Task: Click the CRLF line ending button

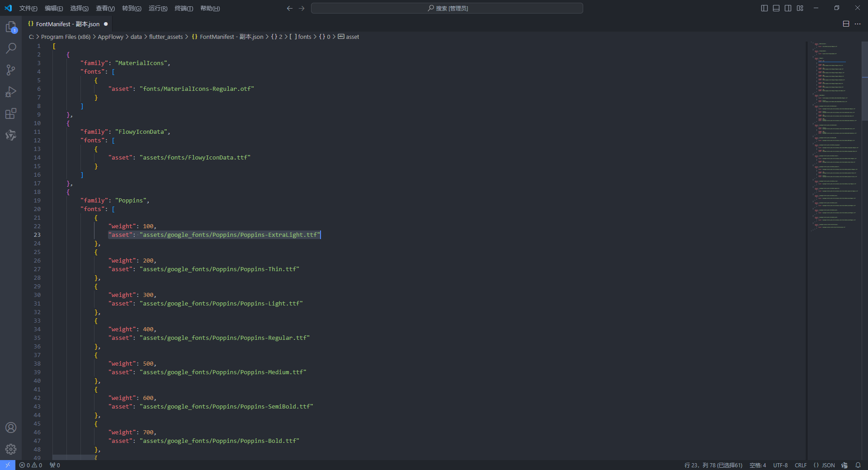Action: click(x=800, y=465)
